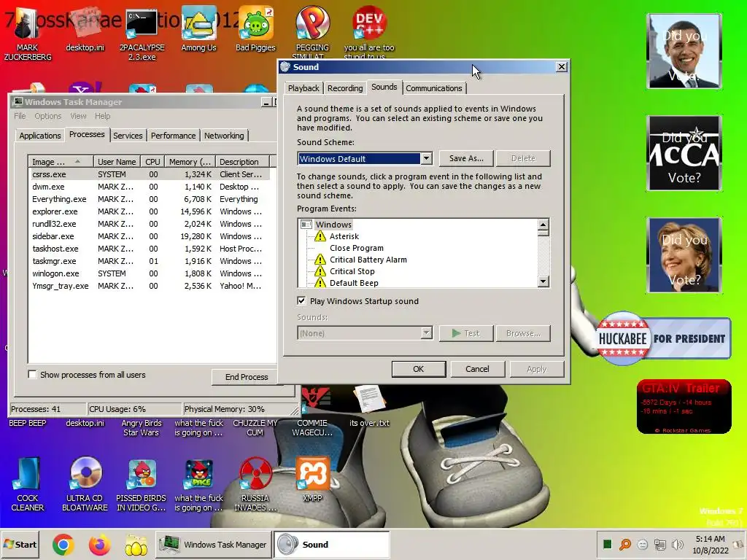Image resolution: width=747 pixels, height=560 pixels.
Task: Open the Networking tab in Task Manager
Action: [x=224, y=136]
